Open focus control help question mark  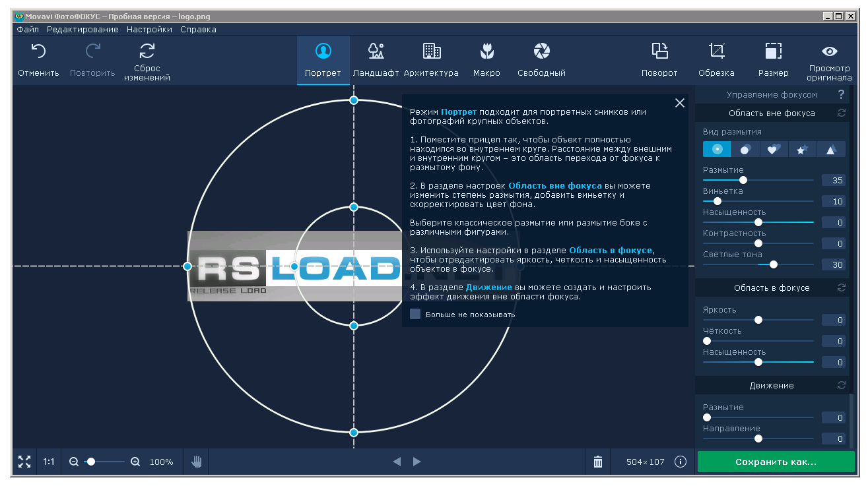(842, 94)
